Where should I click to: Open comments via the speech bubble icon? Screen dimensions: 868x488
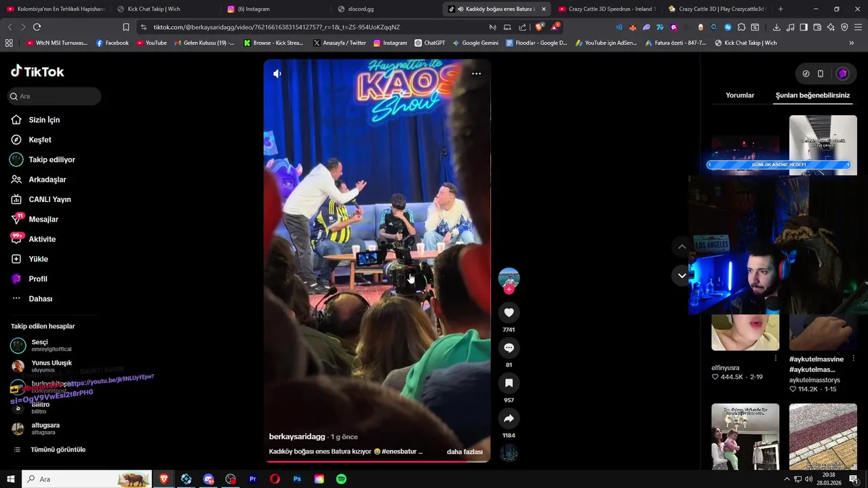[509, 348]
